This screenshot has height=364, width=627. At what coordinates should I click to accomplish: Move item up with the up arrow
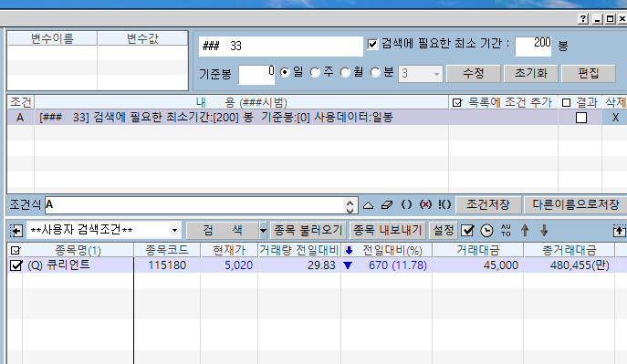(525, 230)
